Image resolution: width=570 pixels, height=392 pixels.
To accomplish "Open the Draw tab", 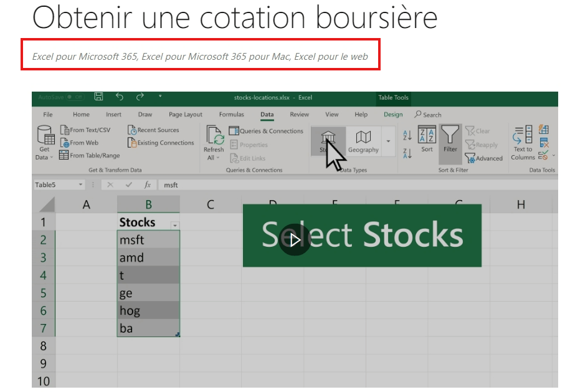I will pos(145,115).
